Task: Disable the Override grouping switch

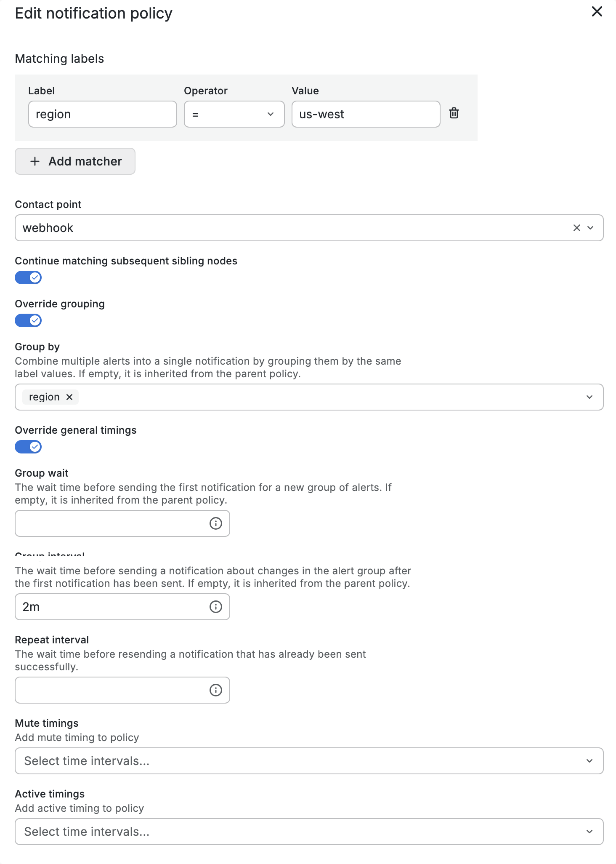Action: tap(28, 320)
